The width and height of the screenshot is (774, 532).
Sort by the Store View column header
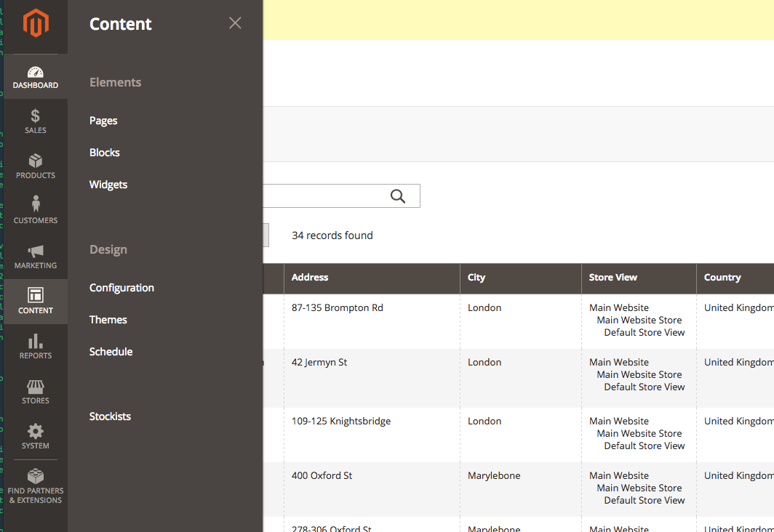639,278
